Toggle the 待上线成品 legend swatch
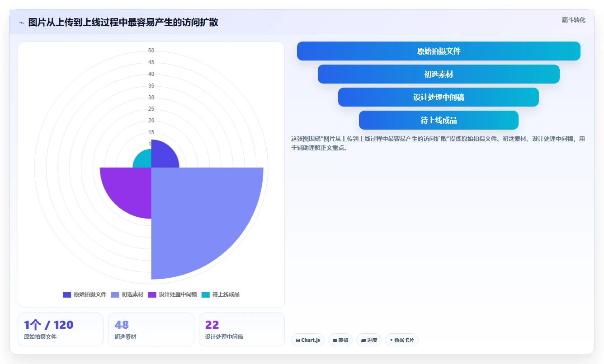The width and height of the screenshot is (604, 364). (x=206, y=294)
